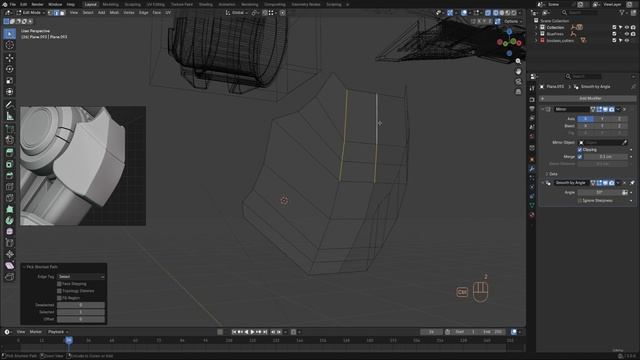Click the viewport zoom magnifier icon
Viewport: 640px width, 360px height.
pyautogui.click(x=518, y=61)
